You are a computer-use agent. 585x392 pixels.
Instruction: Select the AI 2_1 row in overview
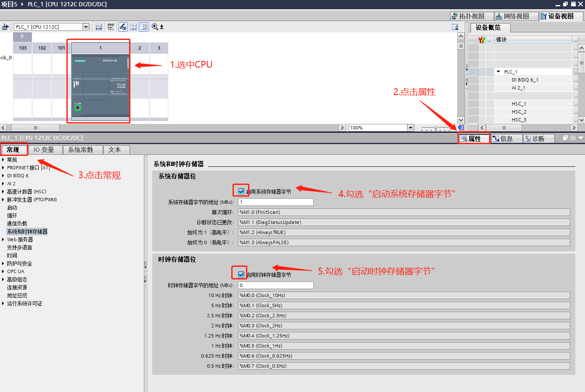tap(519, 88)
